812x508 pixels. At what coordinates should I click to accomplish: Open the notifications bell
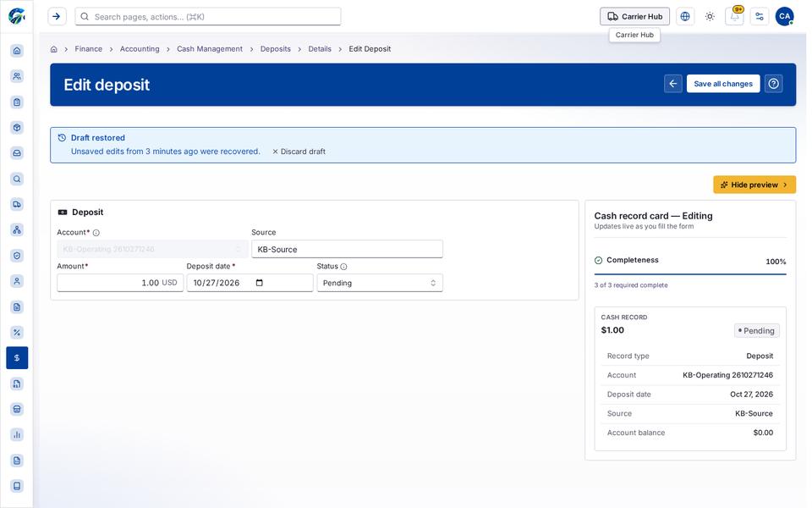click(735, 16)
